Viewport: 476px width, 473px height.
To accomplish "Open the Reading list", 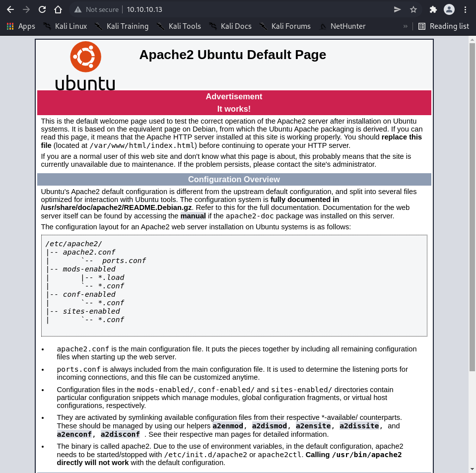I will (444, 26).
